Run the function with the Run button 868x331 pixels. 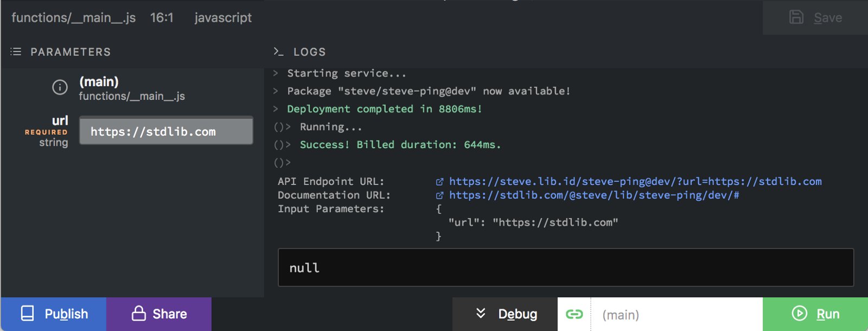[815, 314]
